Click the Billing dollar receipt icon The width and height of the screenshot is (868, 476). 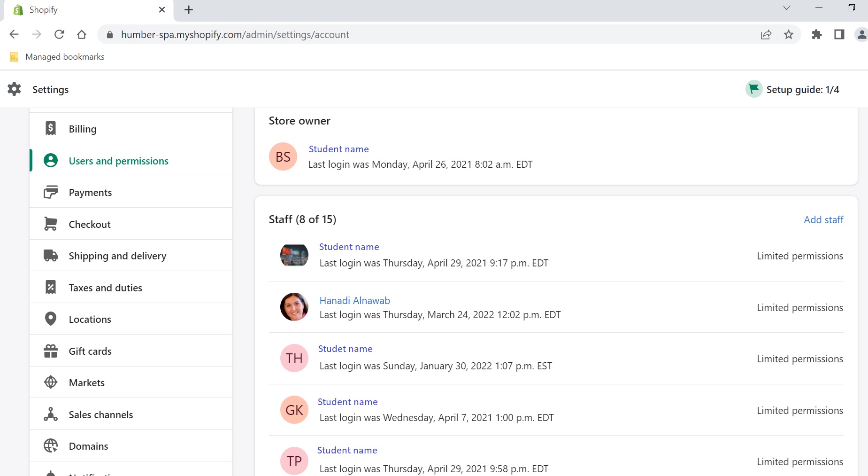(x=51, y=129)
